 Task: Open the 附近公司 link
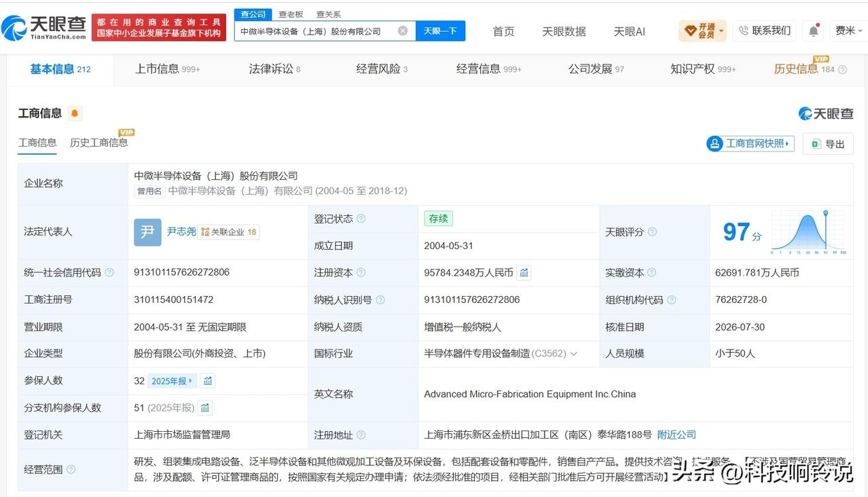click(x=676, y=435)
